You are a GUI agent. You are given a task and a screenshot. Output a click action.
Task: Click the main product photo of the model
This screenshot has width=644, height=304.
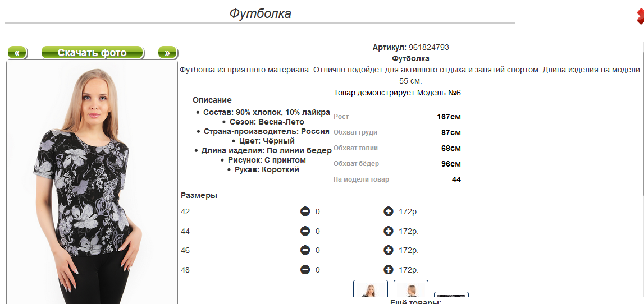tap(92, 182)
